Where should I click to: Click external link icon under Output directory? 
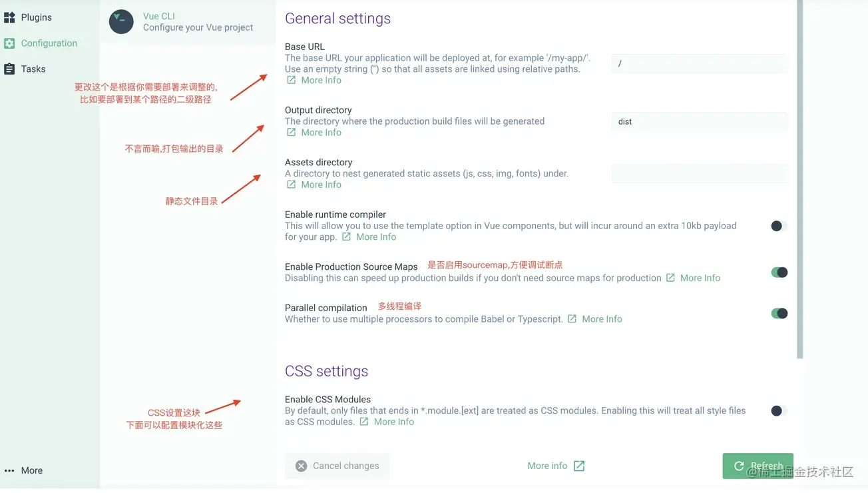[292, 132]
